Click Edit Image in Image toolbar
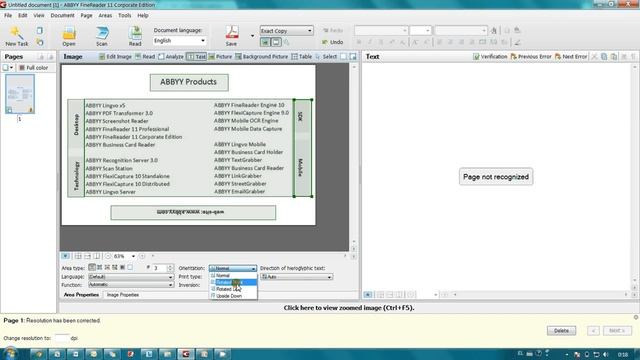 (116, 57)
